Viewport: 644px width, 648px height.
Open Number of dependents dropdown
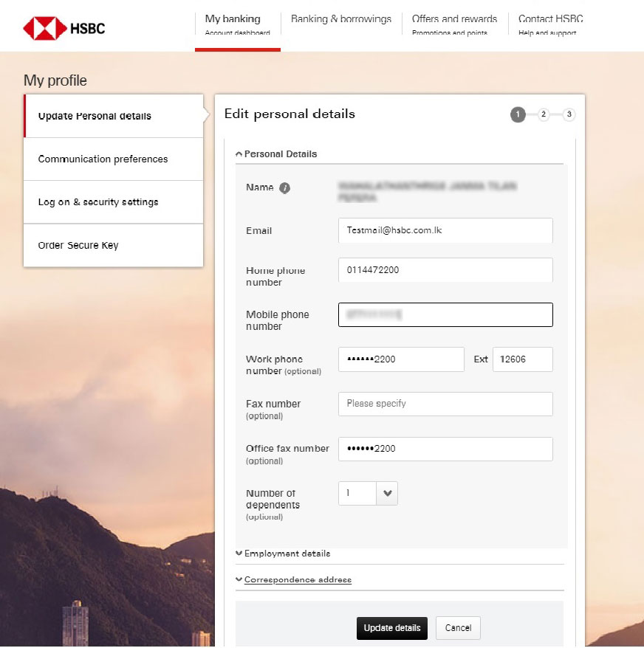[x=368, y=493]
